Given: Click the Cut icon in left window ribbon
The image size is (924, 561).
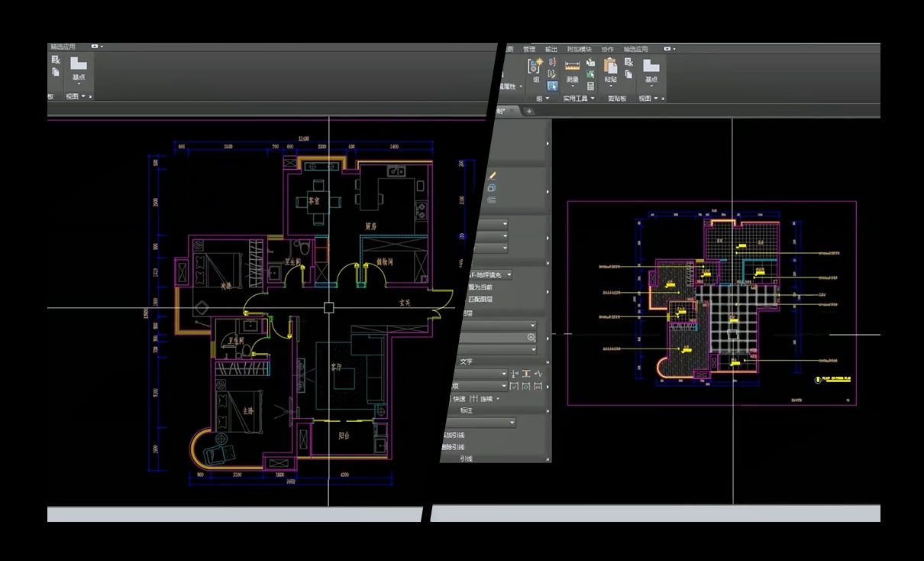Looking at the screenshot, I should pyautogui.click(x=56, y=60).
